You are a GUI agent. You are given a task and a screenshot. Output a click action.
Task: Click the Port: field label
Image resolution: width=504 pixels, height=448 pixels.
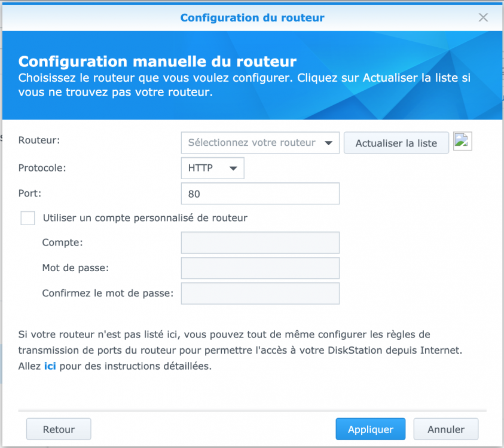29,194
